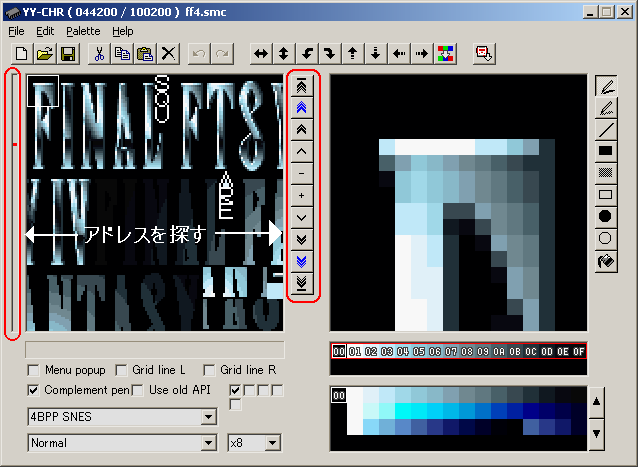
Task: Click the plus address button
Action: [x=302, y=196]
